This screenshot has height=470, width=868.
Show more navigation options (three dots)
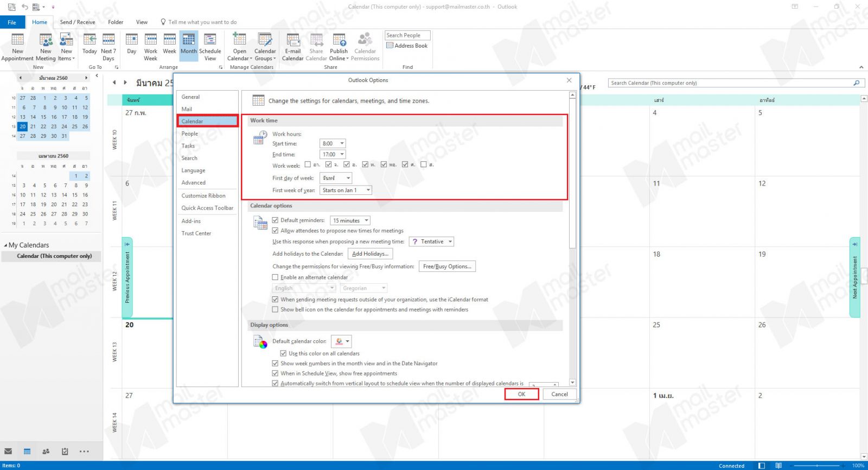84,451
